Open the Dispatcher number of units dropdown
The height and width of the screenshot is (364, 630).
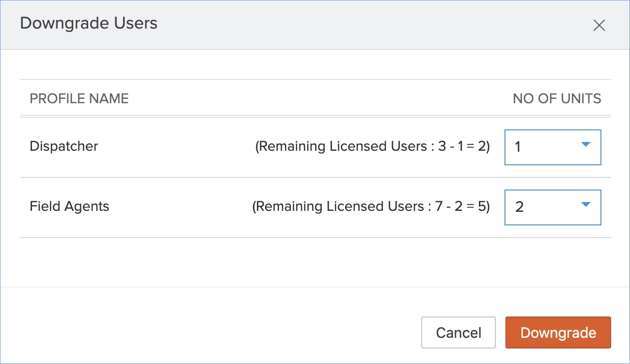pyautogui.click(x=552, y=147)
